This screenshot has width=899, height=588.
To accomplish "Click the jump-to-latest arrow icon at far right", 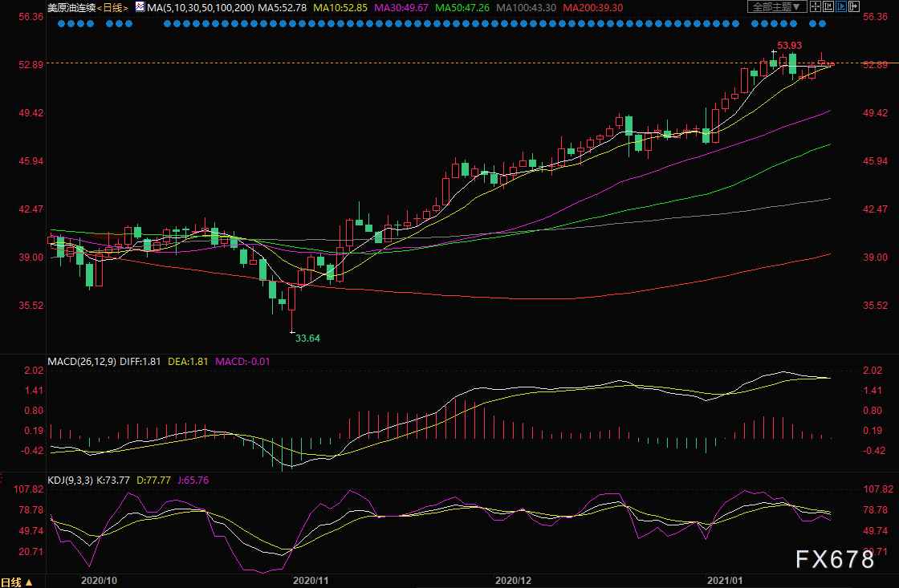I will 854,7.
